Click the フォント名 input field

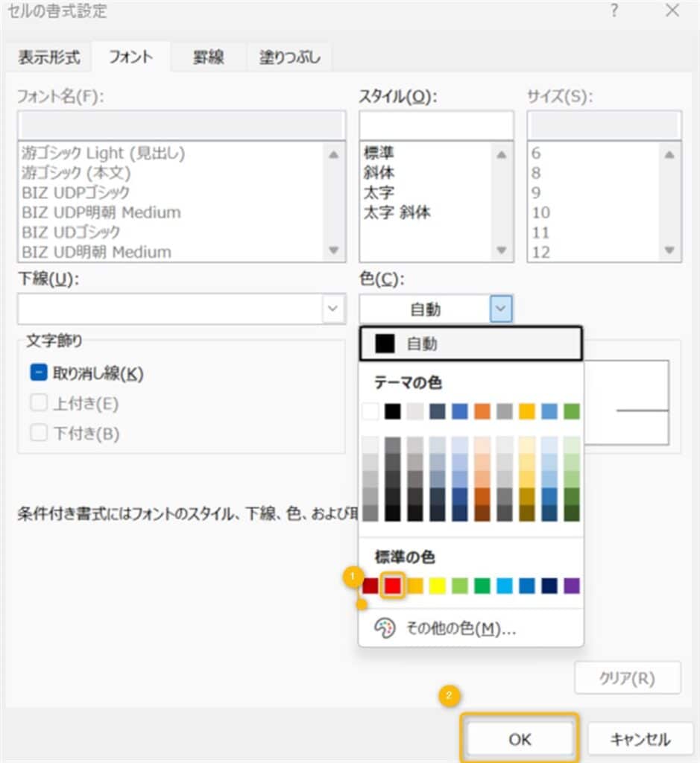182,125
